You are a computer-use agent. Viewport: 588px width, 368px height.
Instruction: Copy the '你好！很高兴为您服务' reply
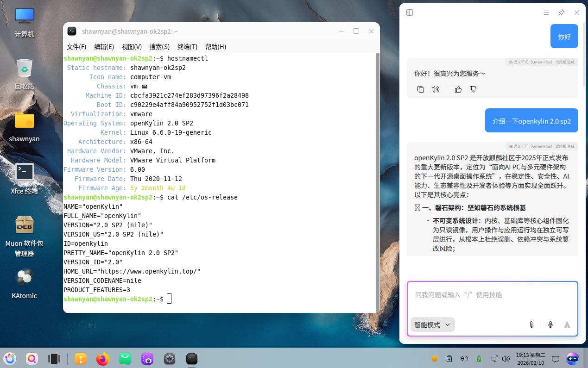pyautogui.click(x=421, y=89)
